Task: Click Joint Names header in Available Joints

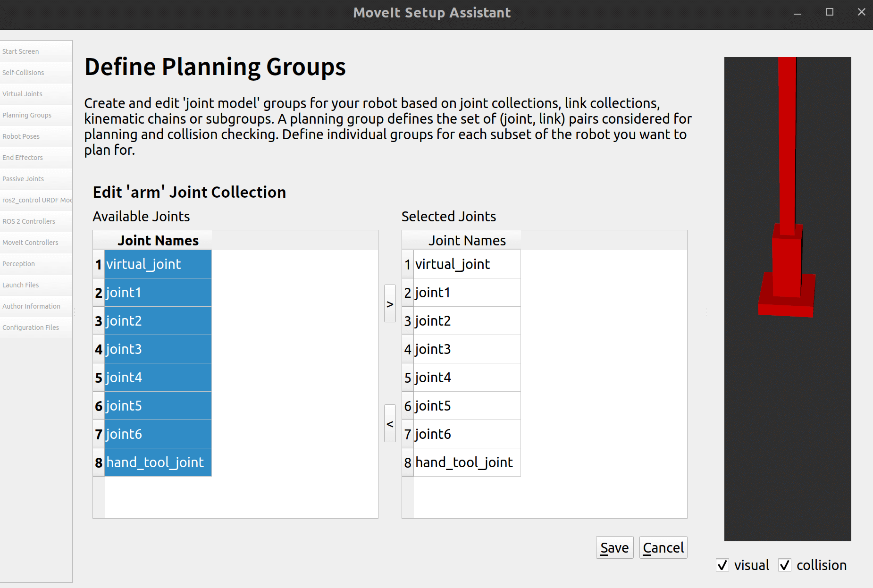Action: tap(158, 241)
